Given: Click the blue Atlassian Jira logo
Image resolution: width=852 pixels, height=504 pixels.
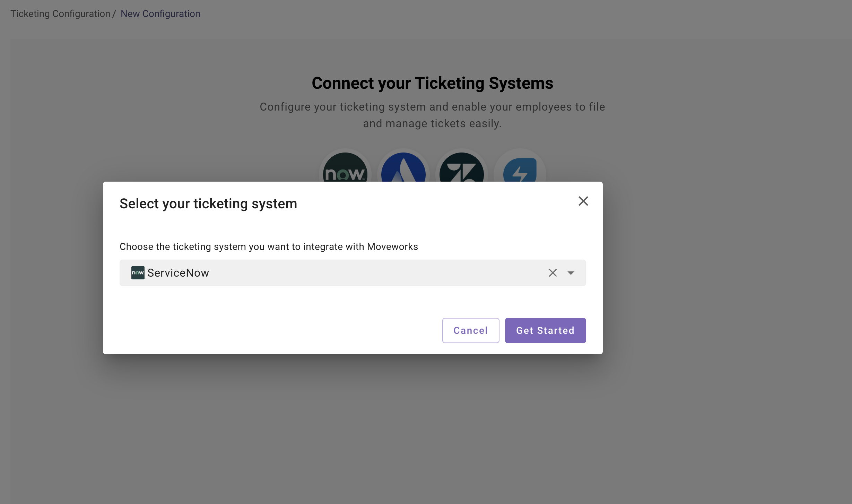Looking at the screenshot, I should (403, 168).
